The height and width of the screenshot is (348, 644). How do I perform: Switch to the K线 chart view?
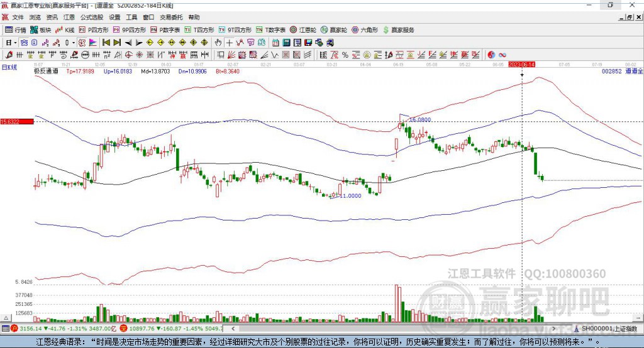[65, 30]
